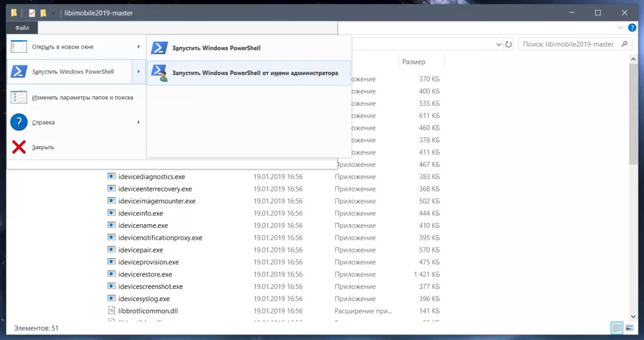Screen dimensions: 644x340
Task: Open the blue help icon under window controls
Action: [x=631, y=28]
